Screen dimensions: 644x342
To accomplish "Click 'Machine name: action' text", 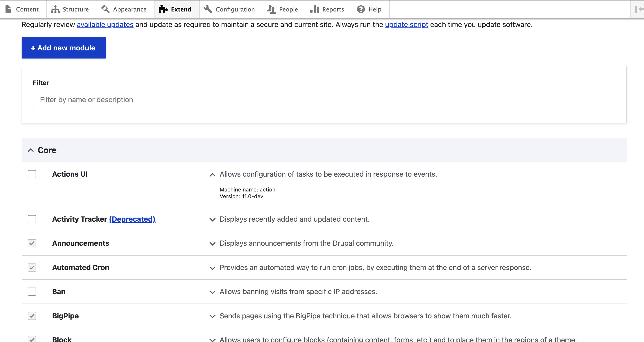I will pos(247,190).
